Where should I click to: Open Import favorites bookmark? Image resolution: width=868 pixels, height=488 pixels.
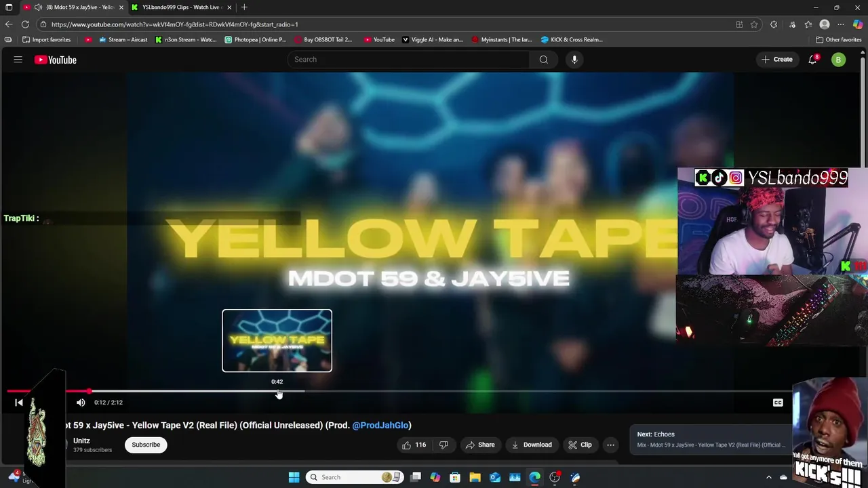click(47, 40)
